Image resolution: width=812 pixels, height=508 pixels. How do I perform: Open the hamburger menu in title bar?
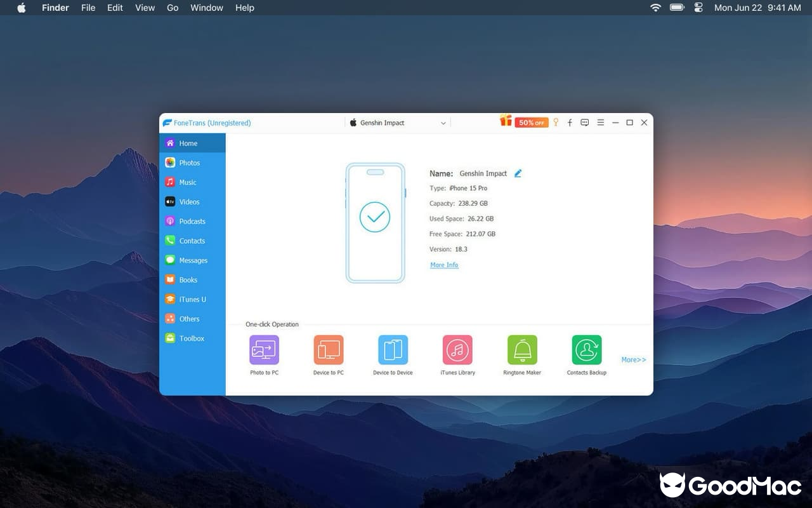[600, 123]
